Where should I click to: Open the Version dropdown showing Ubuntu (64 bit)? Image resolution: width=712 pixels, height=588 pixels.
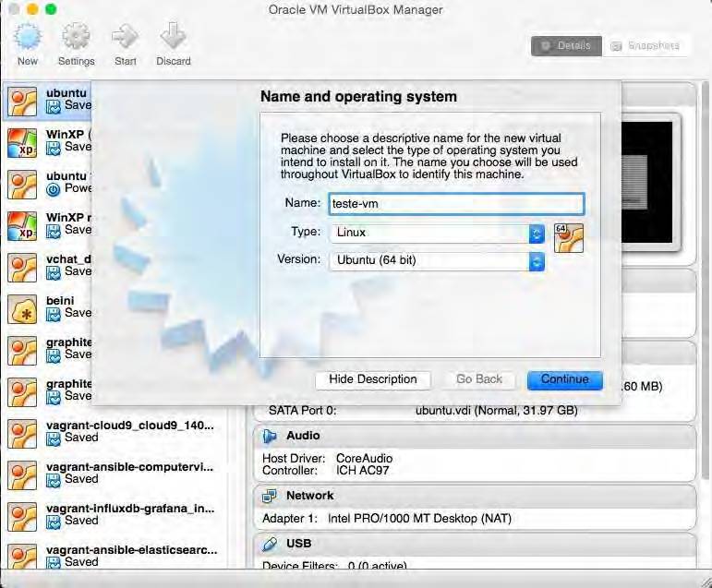coord(437,261)
